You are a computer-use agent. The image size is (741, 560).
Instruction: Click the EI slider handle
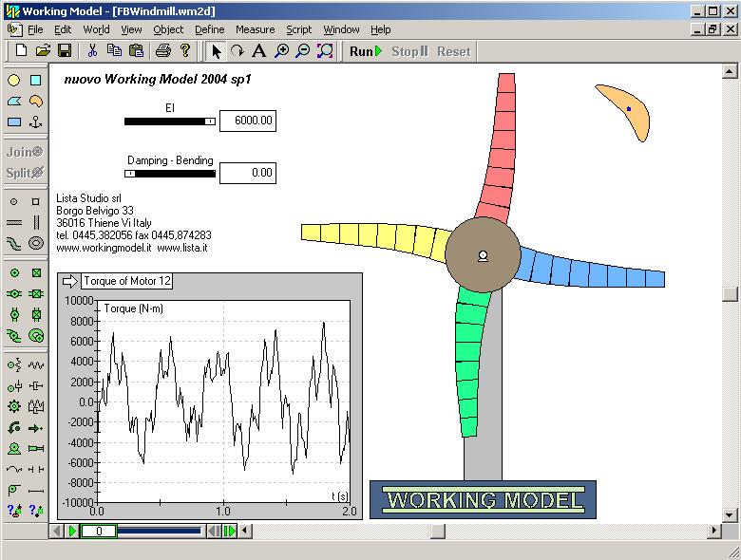click(x=210, y=121)
